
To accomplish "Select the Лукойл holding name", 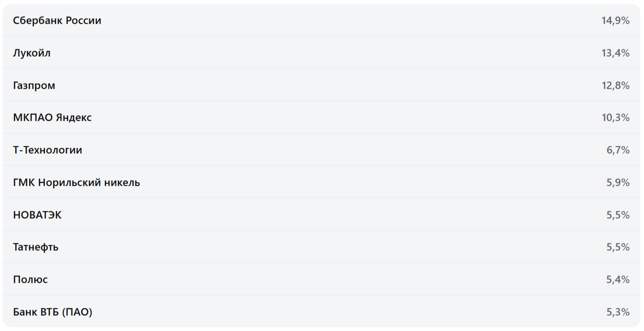I will point(32,53).
